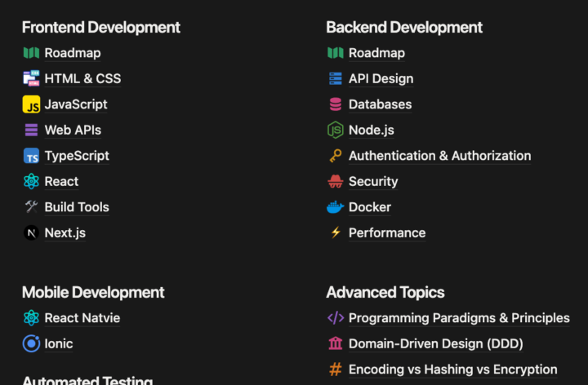Go to the JavaScript page
The height and width of the screenshot is (385, 588).
76,104
